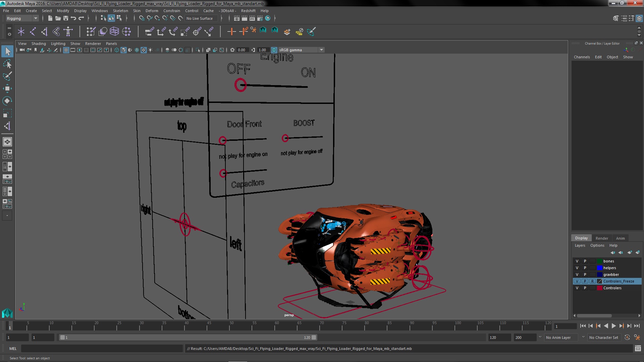Create a new empty layer icon
The image size is (644, 362).
[630, 252]
